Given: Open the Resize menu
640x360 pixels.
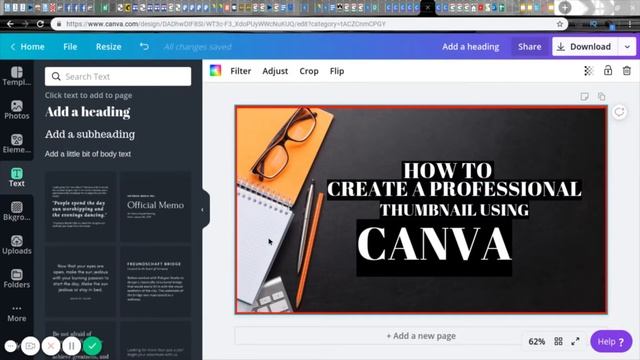Looking at the screenshot, I should pos(109,47).
